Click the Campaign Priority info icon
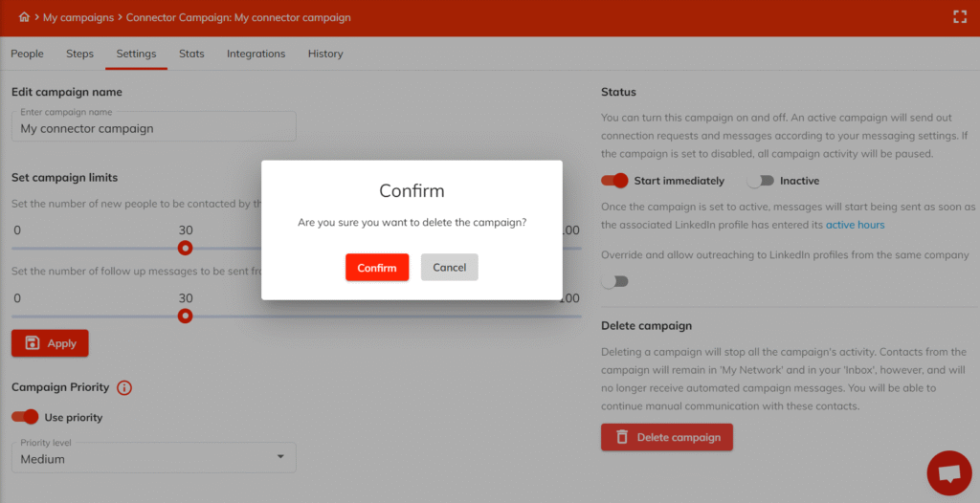The width and height of the screenshot is (980, 503). tap(124, 387)
